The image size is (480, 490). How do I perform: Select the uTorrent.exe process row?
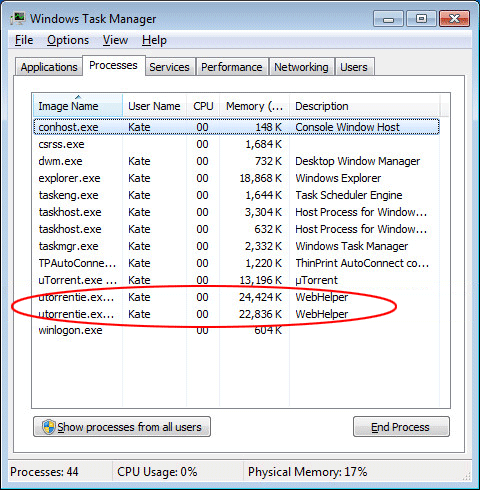pyautogui.click(x=236, y=280)
